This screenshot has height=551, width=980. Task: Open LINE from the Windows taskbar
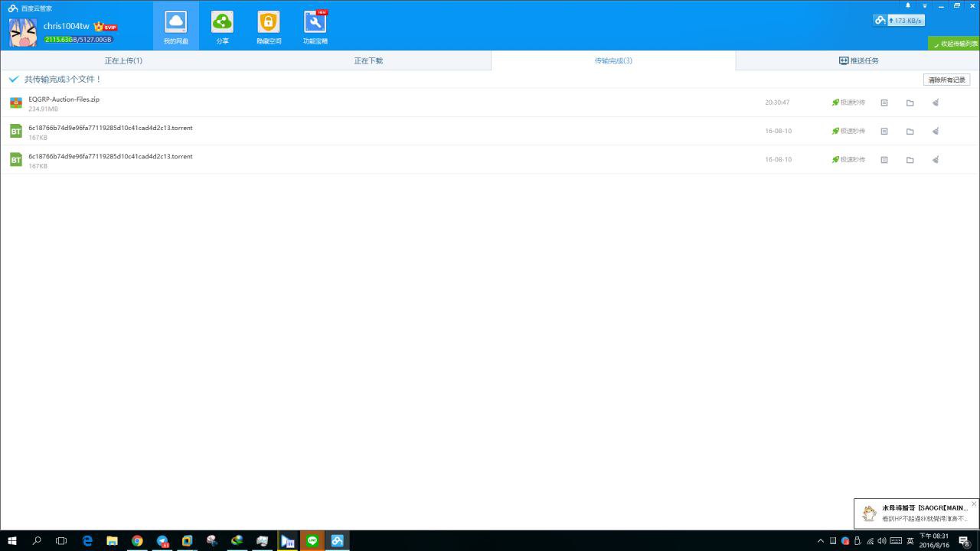[312, 541]
